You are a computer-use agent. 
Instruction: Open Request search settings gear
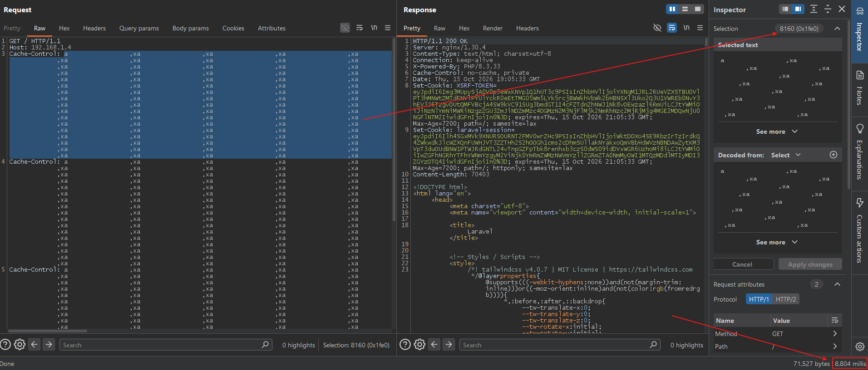[x=20, y=345]
